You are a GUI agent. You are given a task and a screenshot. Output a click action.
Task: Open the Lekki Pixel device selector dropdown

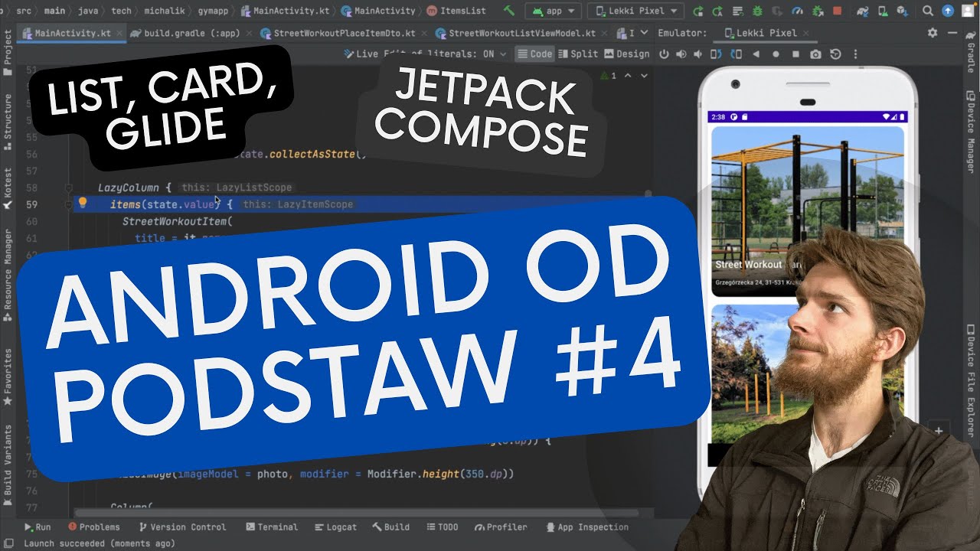(x=636, y=11)
